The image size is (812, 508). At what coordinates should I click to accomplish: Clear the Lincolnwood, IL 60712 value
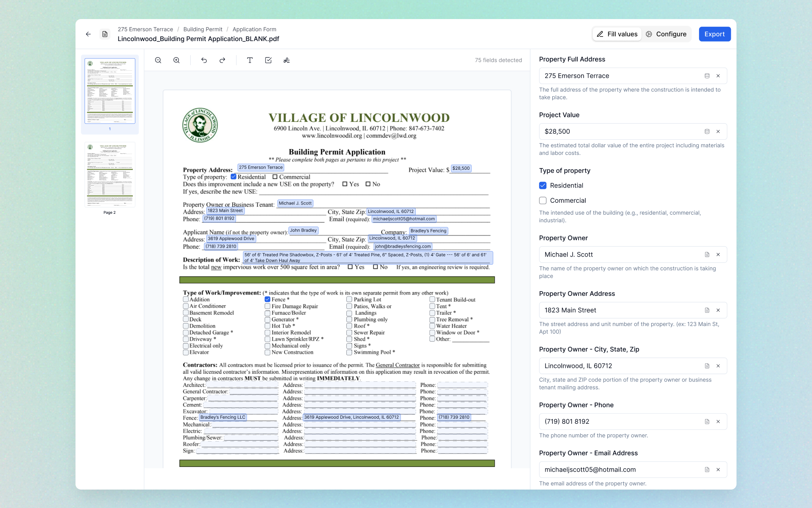pyautogui.click(x=718, y=366)
